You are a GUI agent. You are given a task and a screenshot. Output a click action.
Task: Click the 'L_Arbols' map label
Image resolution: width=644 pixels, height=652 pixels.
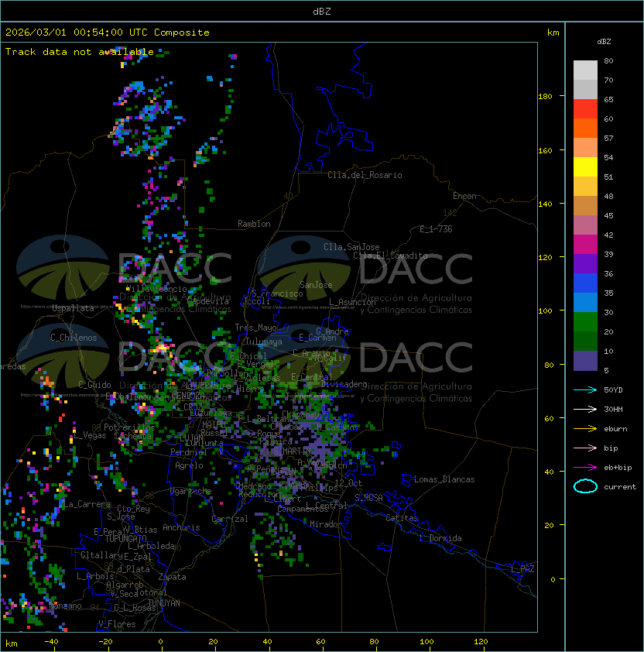95,576
